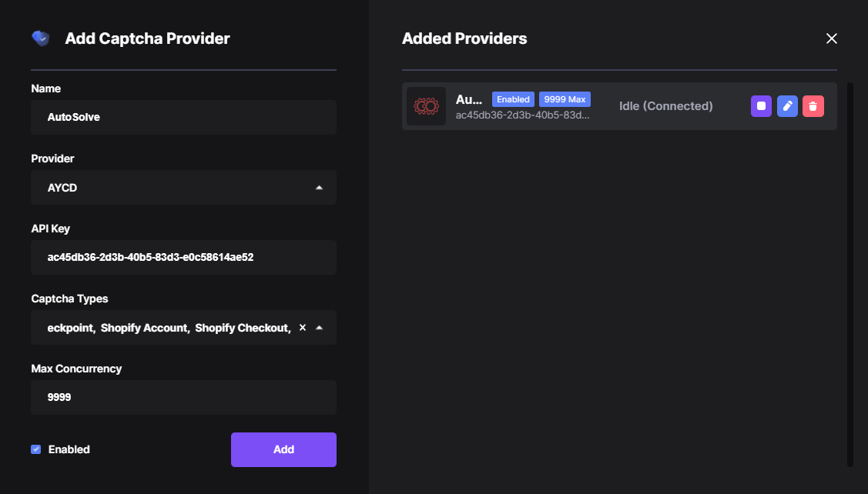Click the Shopify Account captcha type entry

pos(145,328)
